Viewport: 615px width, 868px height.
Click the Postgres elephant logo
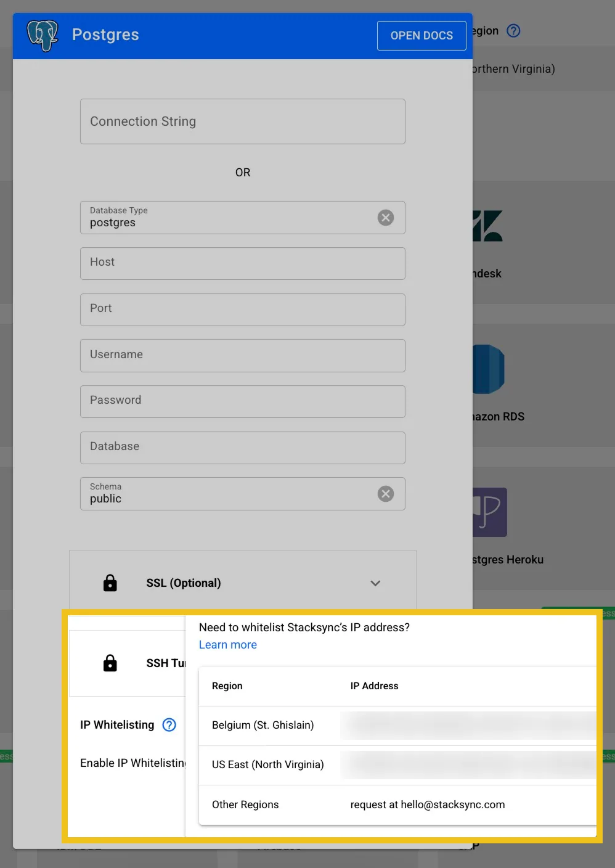pyautogui.click(x=43, y=35)
